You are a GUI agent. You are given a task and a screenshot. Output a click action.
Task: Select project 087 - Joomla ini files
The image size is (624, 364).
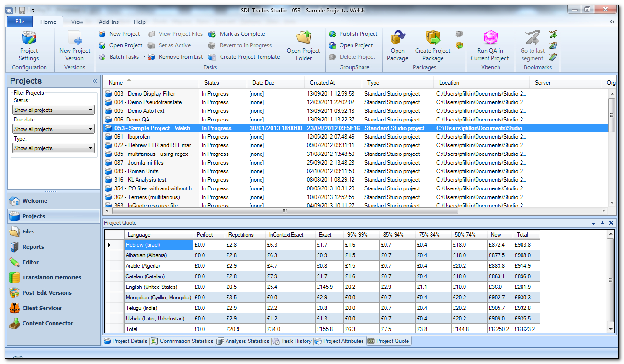coord(356,163)
